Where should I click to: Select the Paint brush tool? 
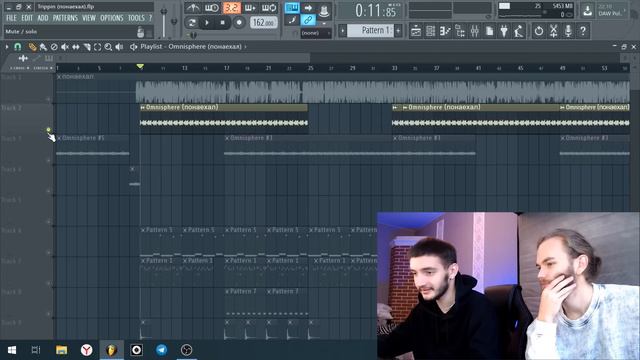pyautogui.click(x=43, y=47)
